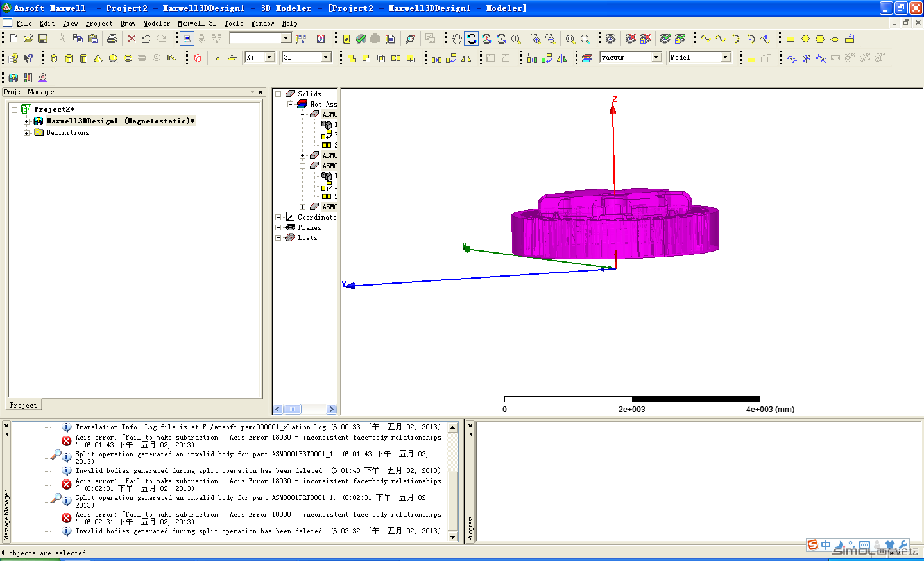Expand the Coordinate Systems node
This screenshot has height=561, width=924.
coord(278,217)
